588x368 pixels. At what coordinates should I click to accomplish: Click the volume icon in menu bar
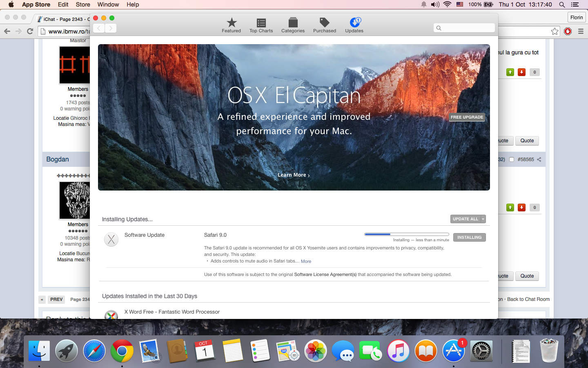point(435,4)
